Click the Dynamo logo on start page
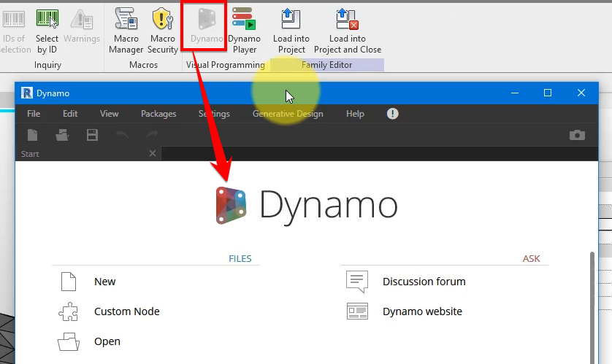 pos(307,206)
